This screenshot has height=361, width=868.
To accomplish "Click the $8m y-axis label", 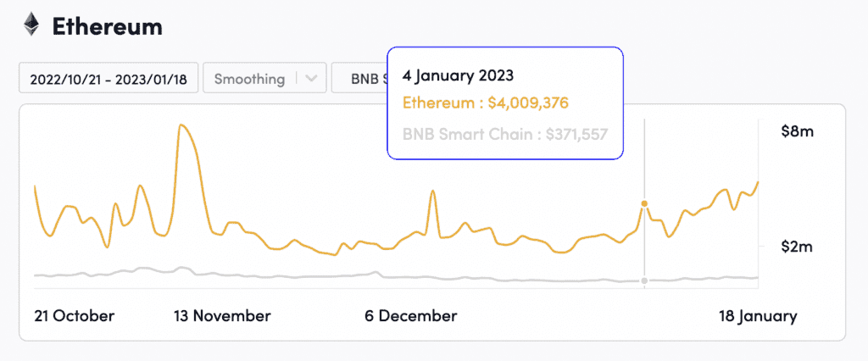I will click(x=797, y=131).
